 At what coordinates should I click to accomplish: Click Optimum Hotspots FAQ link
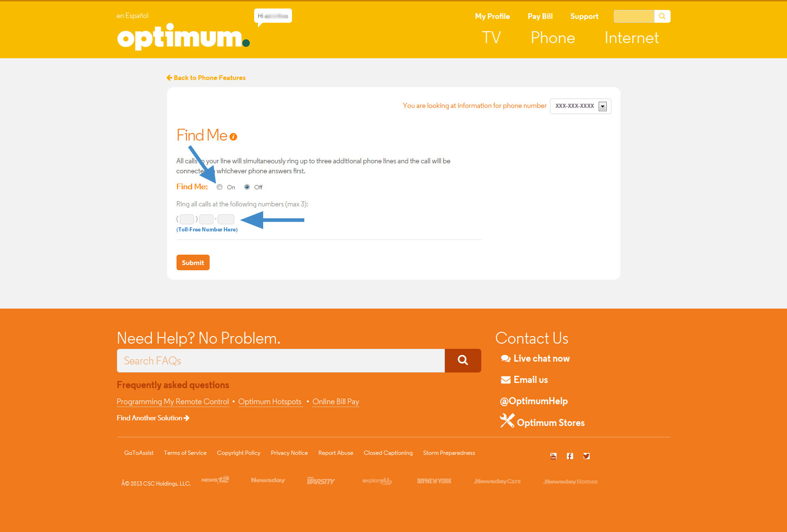[270, 402]
